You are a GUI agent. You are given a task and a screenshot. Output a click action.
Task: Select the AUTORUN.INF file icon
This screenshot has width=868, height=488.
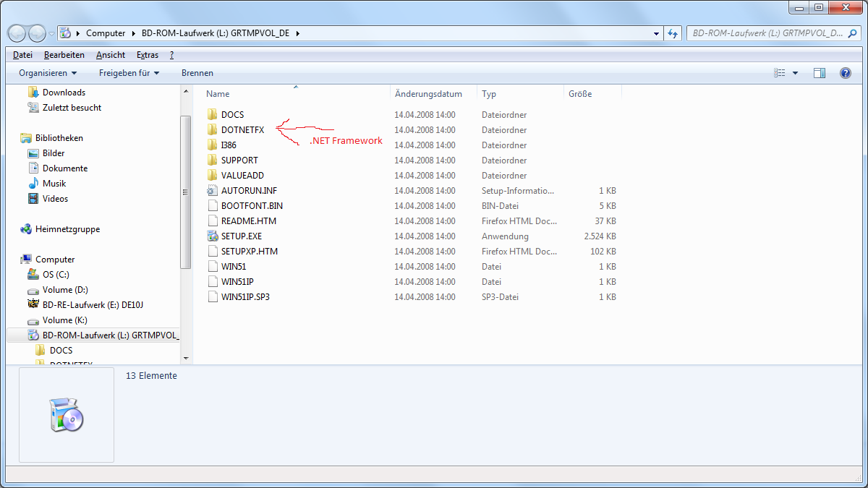pos(212,191)
